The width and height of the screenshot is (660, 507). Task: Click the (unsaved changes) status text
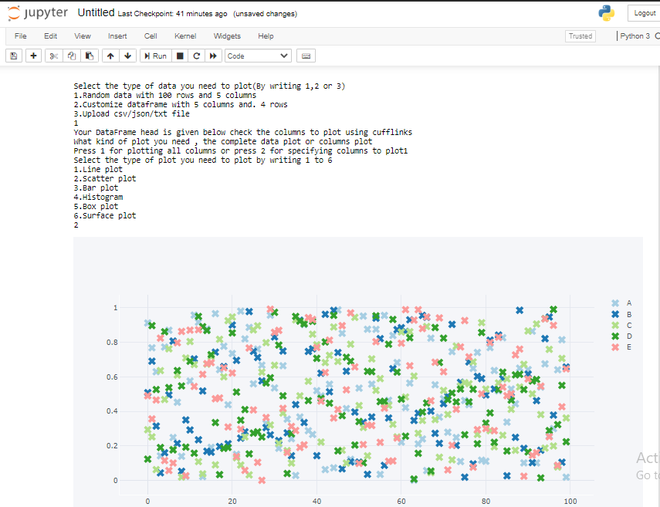(x=265, y=14)
